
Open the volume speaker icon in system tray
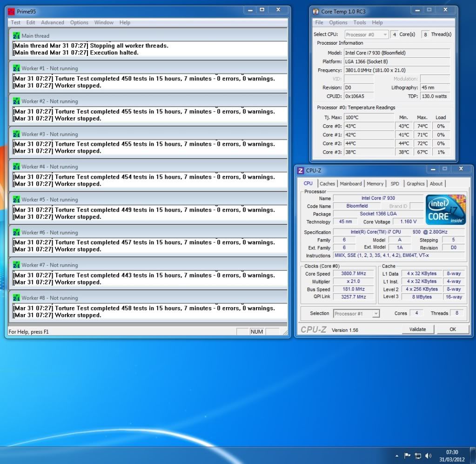428,456
